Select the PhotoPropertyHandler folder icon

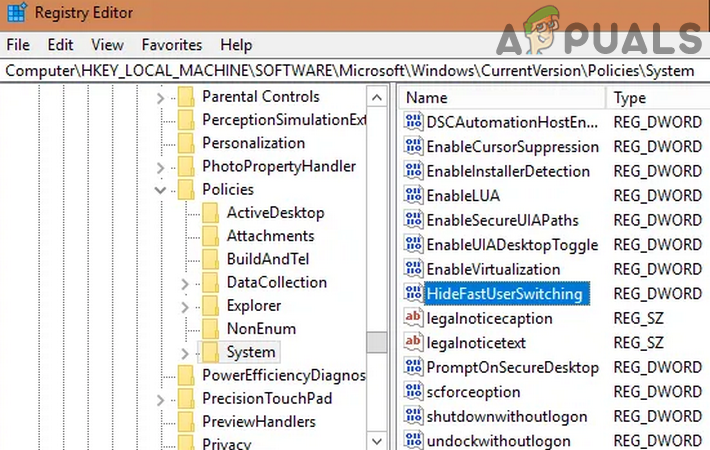click(x=186, y=166)
